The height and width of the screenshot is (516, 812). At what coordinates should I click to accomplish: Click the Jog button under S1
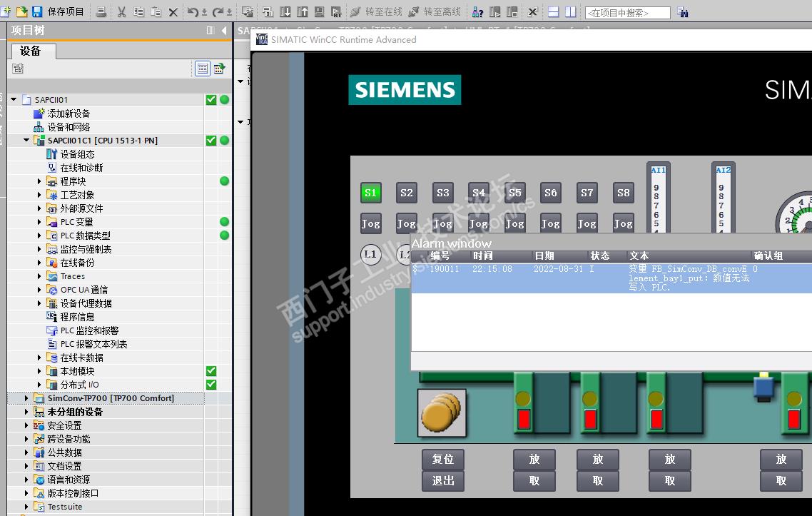pos(371,224)
